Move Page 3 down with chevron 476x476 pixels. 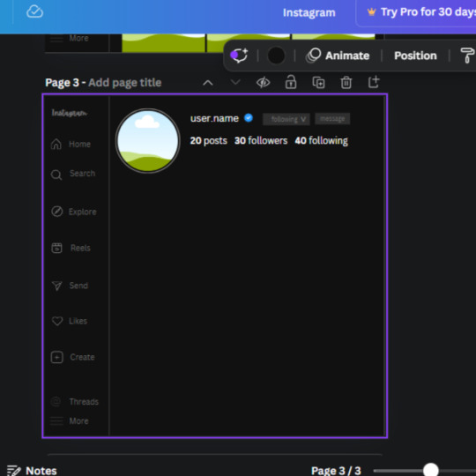point(235,82)
